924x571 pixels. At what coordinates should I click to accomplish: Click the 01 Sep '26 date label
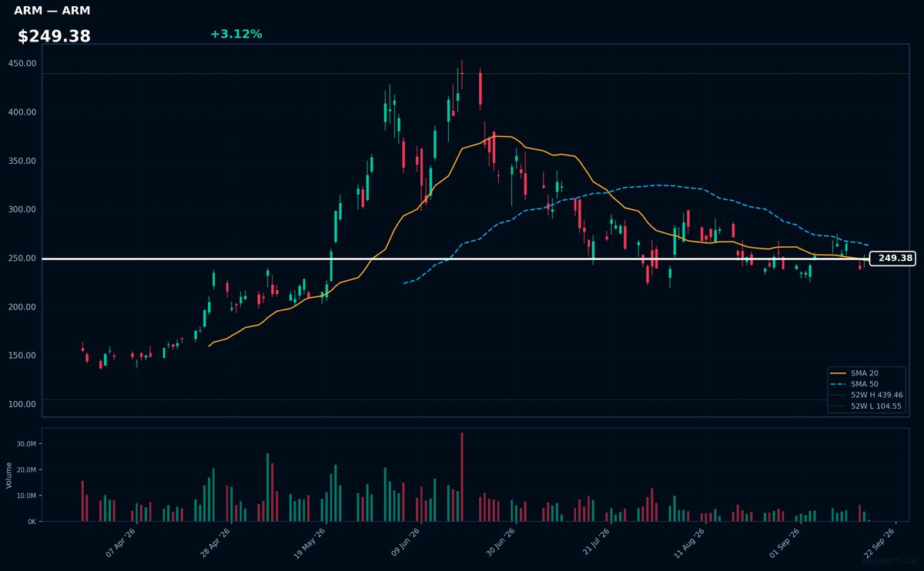[785, 543]
